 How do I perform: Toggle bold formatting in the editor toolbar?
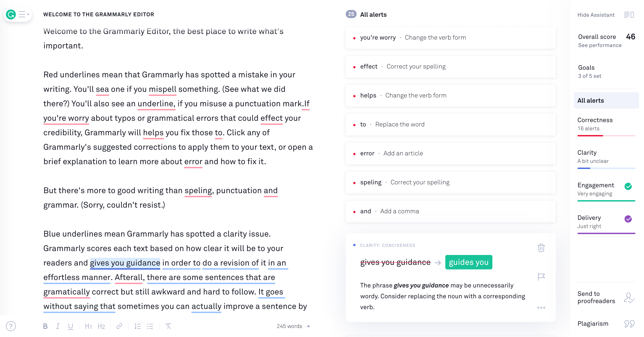coord(45,326)
